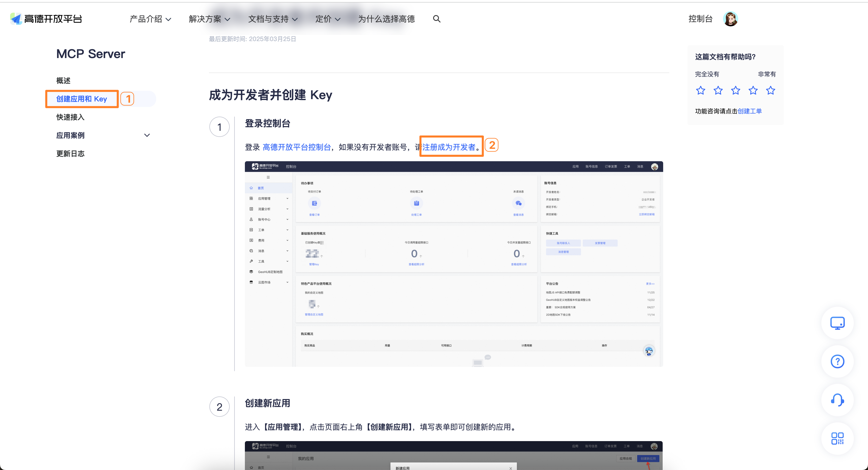The width and height of the screenshot is (868, 470).
Task: Click the search magnifier icon in header
Action: [x=436, y=19]
